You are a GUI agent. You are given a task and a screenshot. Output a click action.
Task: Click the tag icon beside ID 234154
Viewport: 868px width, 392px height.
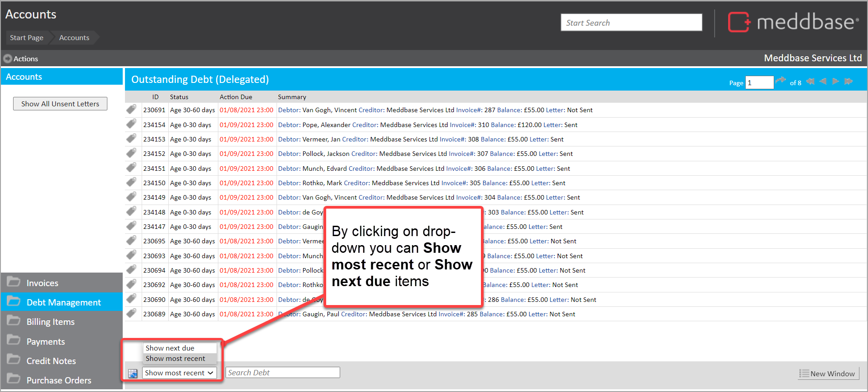(x=131, y=124)
